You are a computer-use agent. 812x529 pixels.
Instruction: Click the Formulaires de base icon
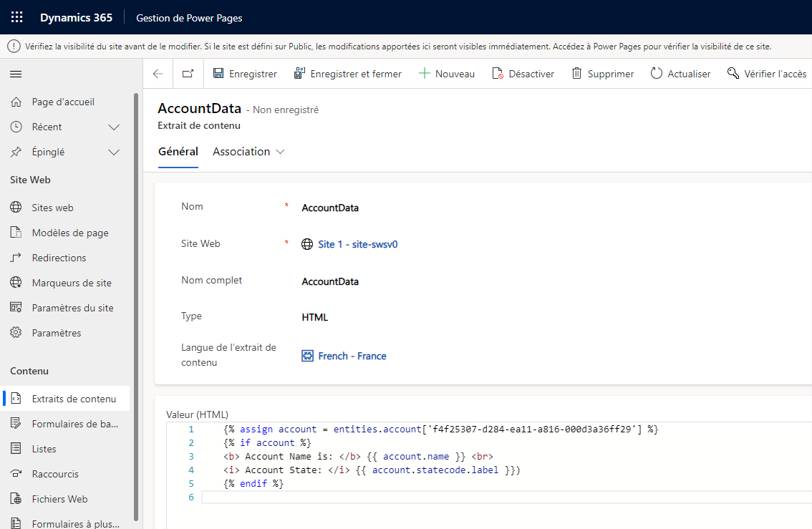[x=16, y=423]
